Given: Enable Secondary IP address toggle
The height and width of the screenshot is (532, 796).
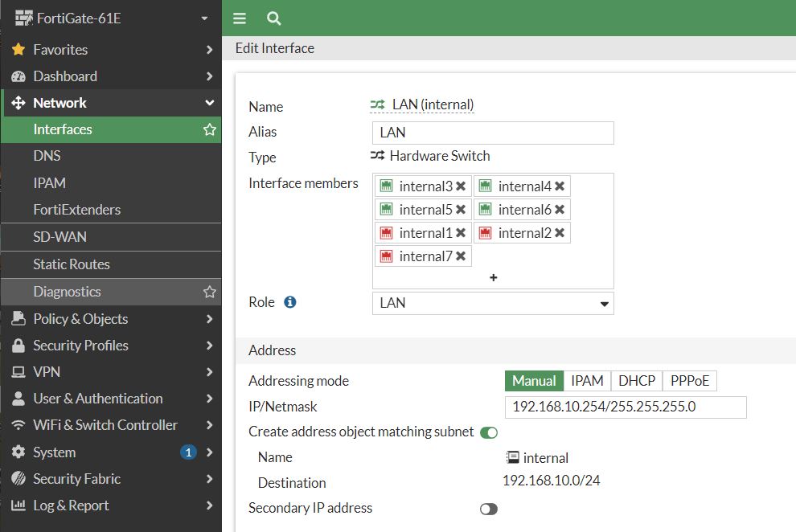Looking at the screenshot, I should [488, 509].
